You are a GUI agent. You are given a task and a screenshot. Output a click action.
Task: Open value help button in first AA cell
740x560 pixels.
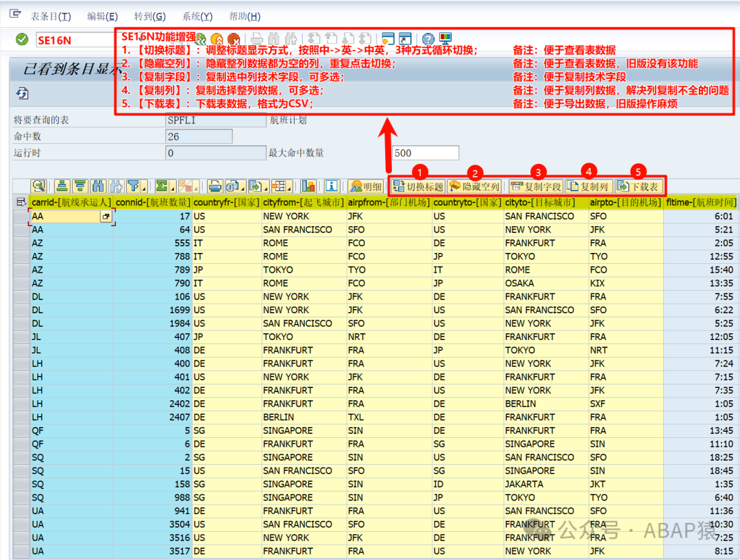pyautogui.click(x=106, y=217)
